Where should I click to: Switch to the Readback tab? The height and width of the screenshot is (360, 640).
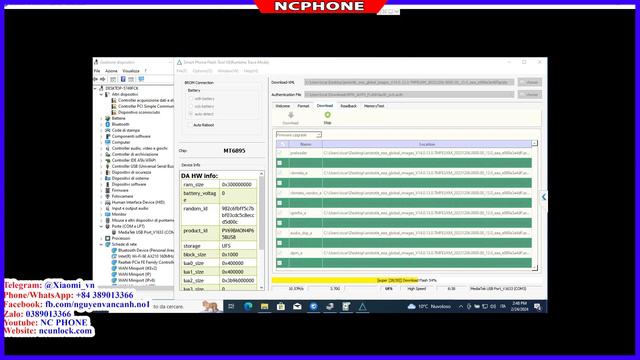pos(349,106)
